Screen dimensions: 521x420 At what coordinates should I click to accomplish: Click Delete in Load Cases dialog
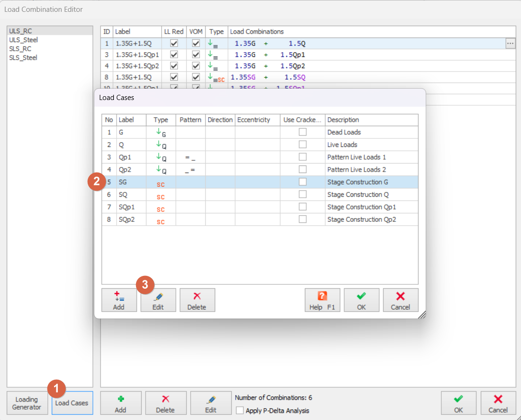click(197, 300)
